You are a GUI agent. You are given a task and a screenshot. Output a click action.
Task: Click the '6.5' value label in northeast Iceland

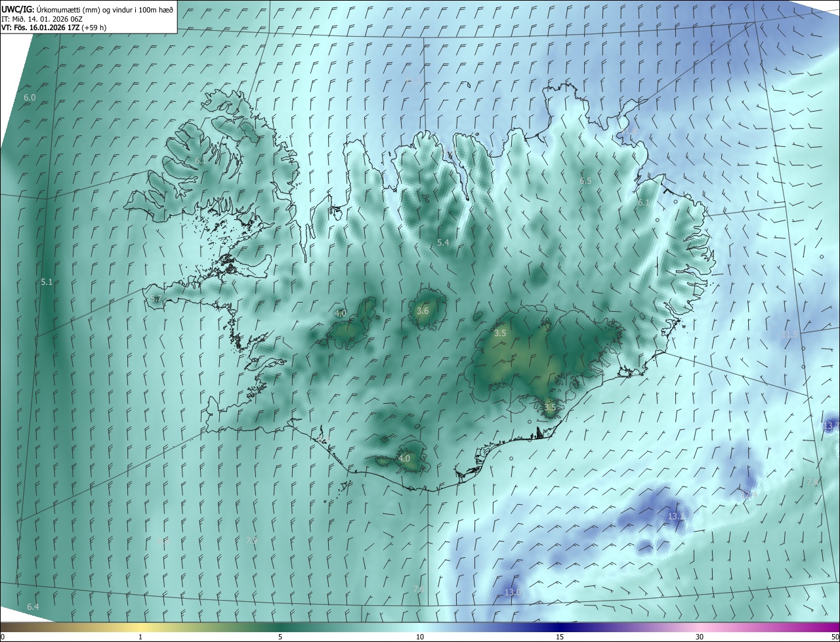tap(585, 181)
